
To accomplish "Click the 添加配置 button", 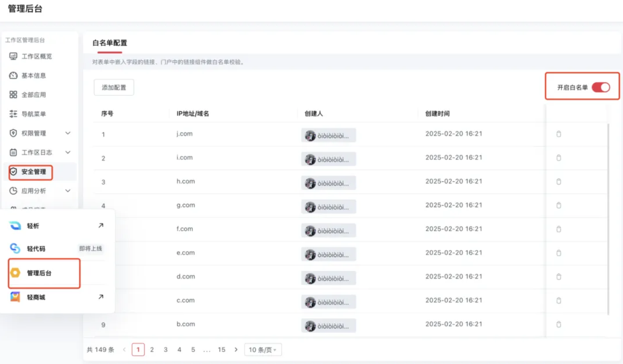I will pos(114,87).
